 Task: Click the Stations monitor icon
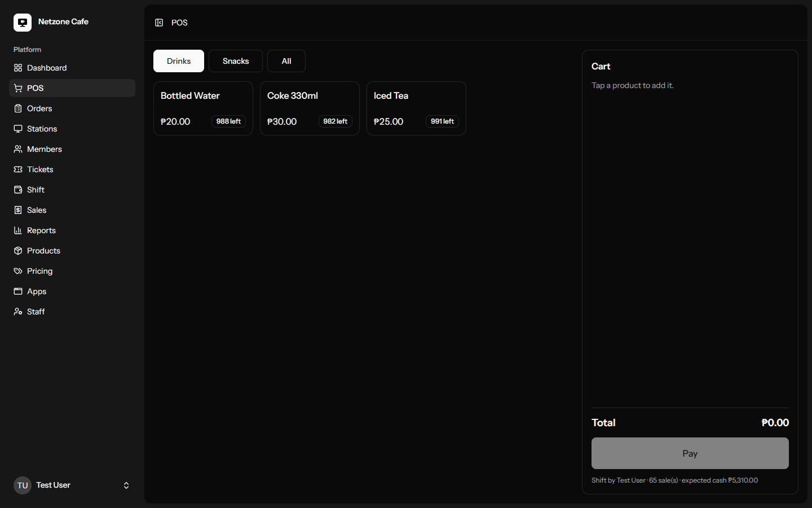[18, 129]
